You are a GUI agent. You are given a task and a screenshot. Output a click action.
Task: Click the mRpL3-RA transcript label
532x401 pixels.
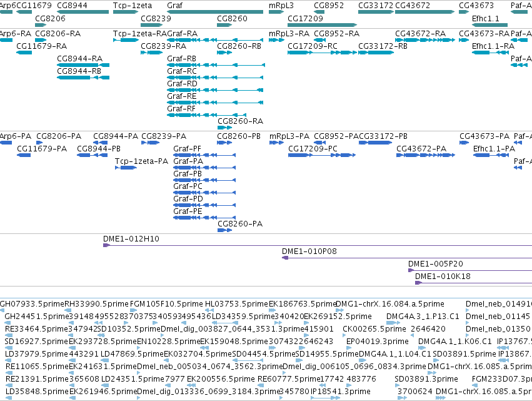click(x=289, y=33)
